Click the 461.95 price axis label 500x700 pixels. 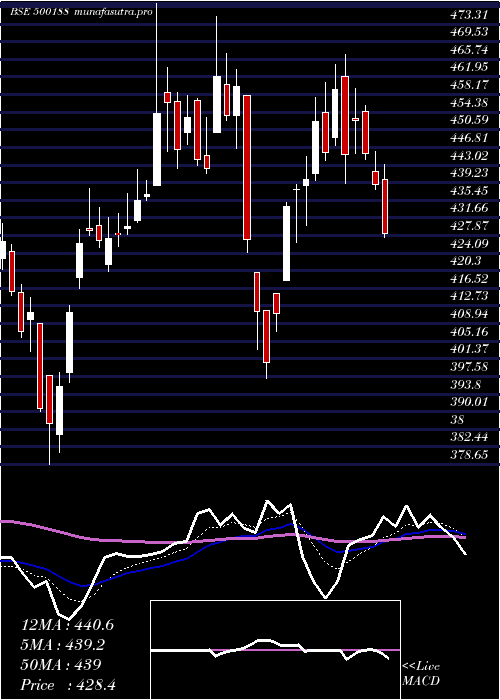pyautogui.click(x=467, y=68)
